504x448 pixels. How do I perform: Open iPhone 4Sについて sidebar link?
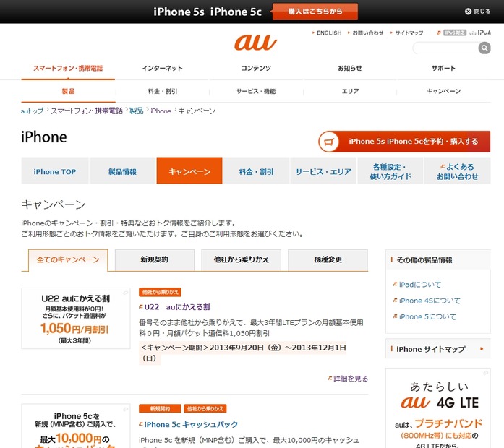point(430,301)
